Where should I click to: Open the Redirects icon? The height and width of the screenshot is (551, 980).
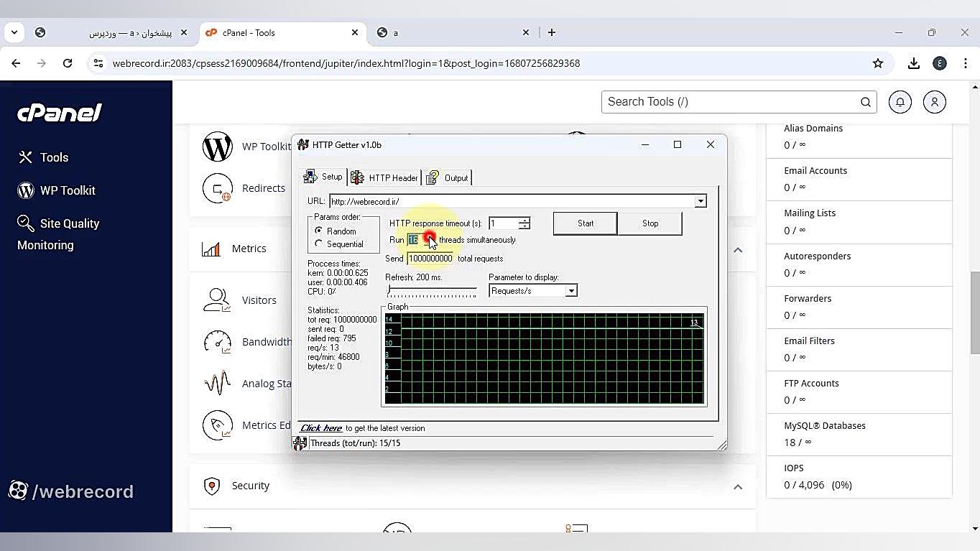217,188
